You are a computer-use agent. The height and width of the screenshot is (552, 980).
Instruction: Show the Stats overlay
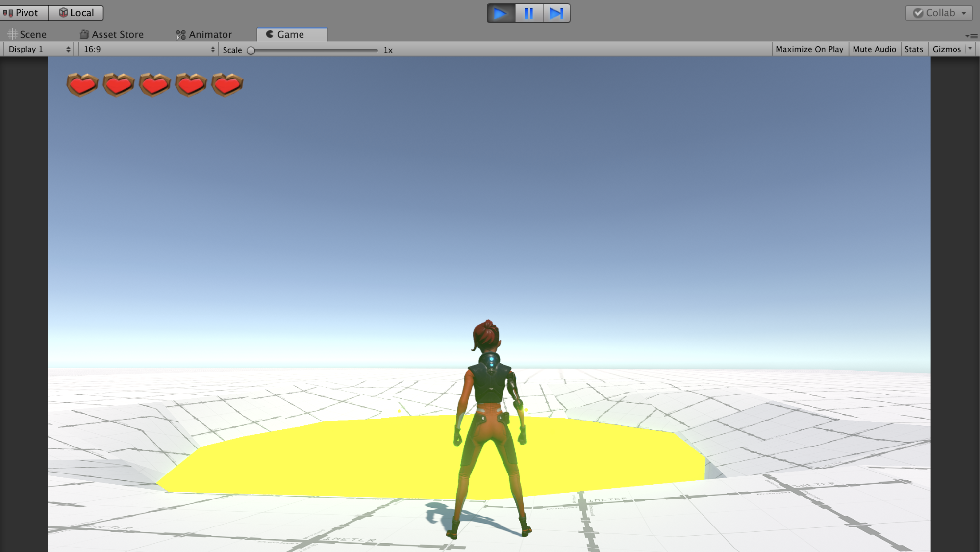[x=913, y=49]
